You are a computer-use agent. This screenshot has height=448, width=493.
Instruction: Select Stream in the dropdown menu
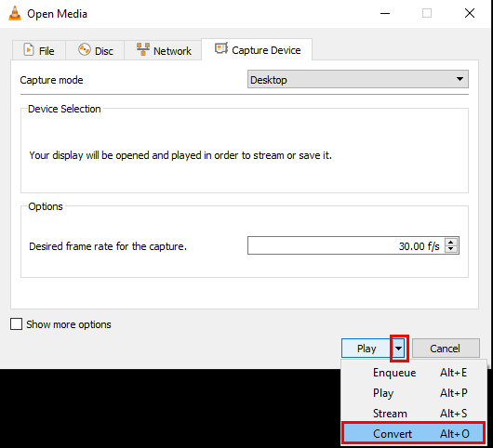[x=413, y=414]
